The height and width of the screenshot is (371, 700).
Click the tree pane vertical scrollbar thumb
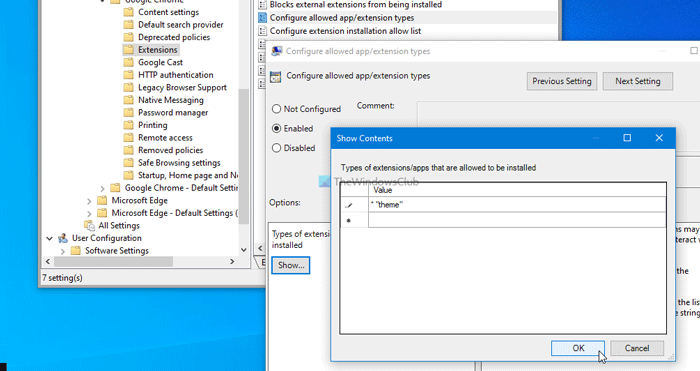coord(244,156)
